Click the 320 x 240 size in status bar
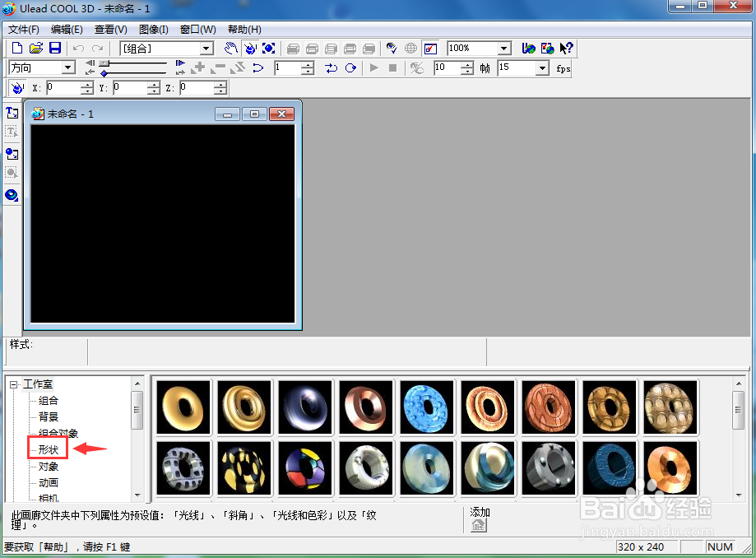756x558 pixels. pos(641,547)
